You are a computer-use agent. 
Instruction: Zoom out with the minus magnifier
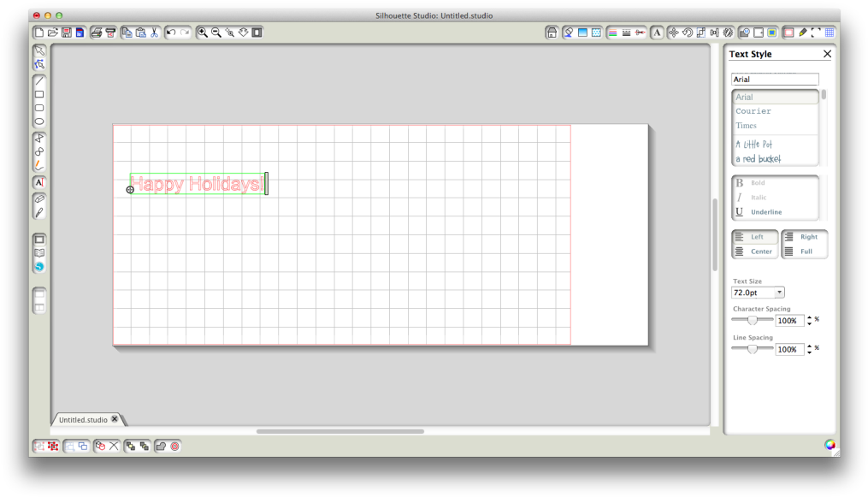coord(216,33)
